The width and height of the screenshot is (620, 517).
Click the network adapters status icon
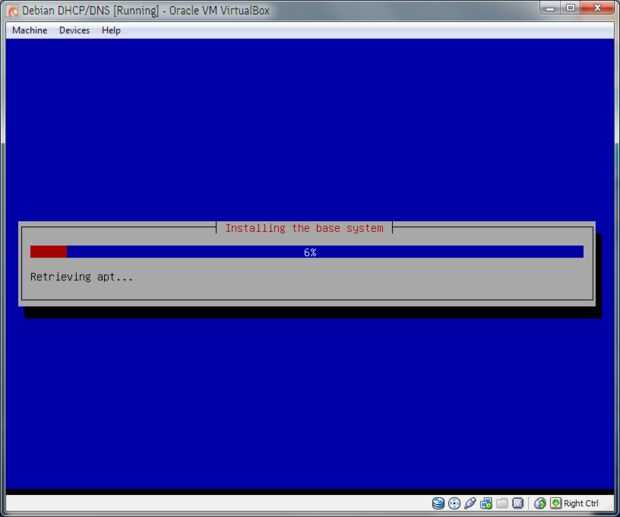pos(486,503)
